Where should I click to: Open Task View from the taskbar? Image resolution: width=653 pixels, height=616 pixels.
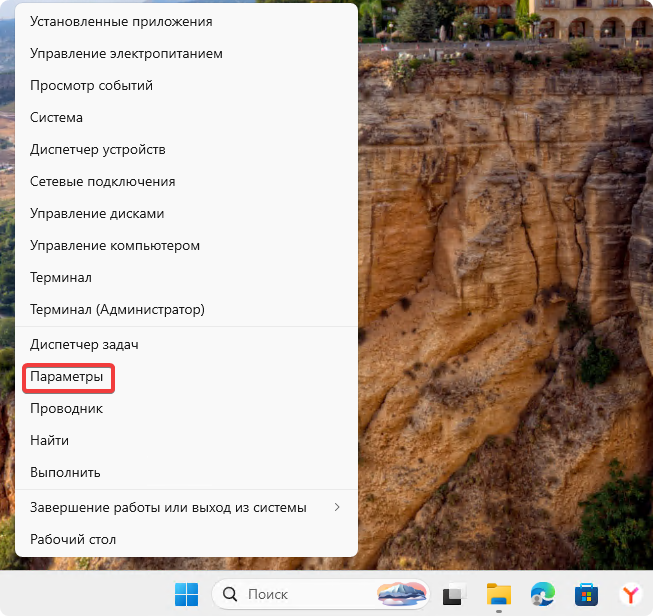(x=456, y=594)
